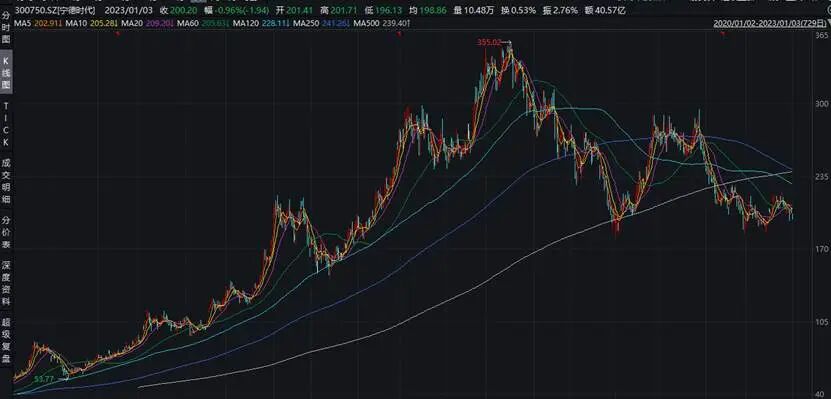This screenshot has height=399, width=831.
Task: Select the MA500 indicator label
Action: pos(366,23)
